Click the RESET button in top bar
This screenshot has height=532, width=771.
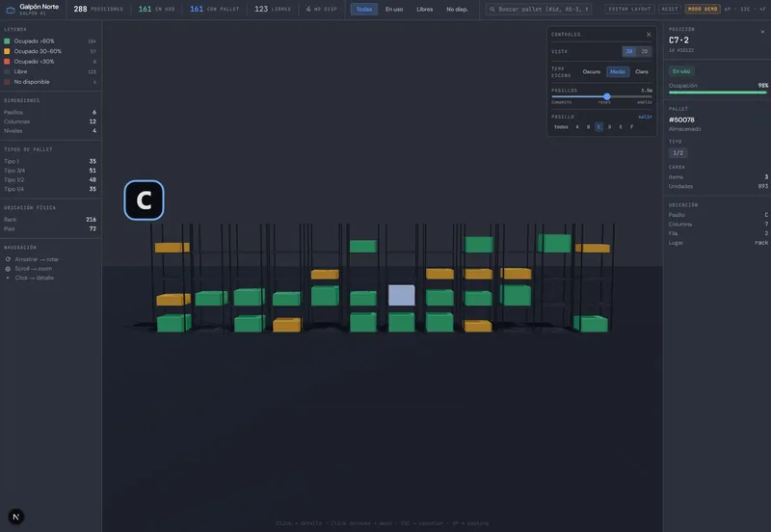[x=669, y=9]
